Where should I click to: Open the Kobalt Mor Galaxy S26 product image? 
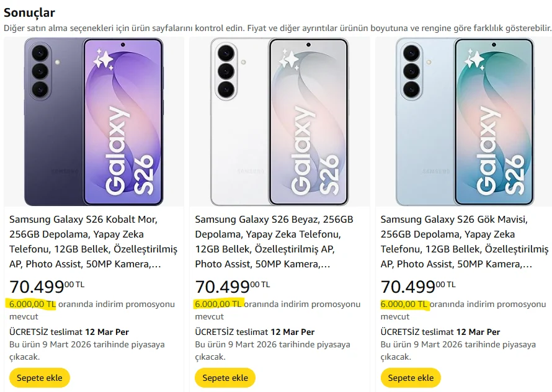click(x=94, y=122)
